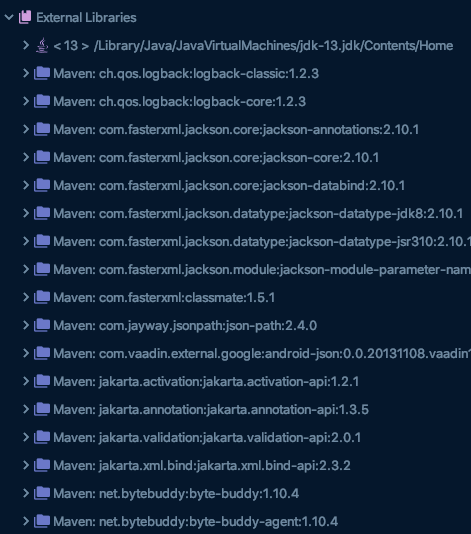The width and height of the screenshot is (471, 534).
Task: Select Maven: jakarta.activation:jakarta.activation-api:1.2.1
Action: coord(206,381)
